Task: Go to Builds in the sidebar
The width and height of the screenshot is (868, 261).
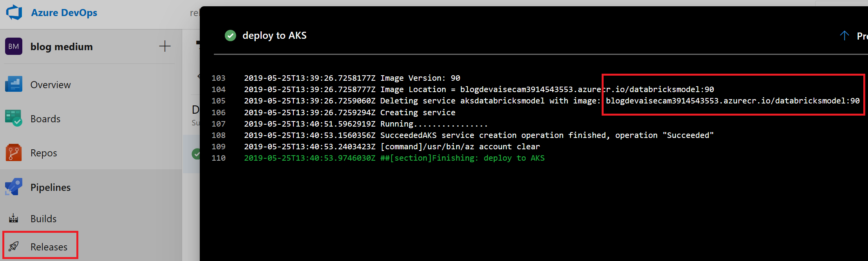Action: 43,219
